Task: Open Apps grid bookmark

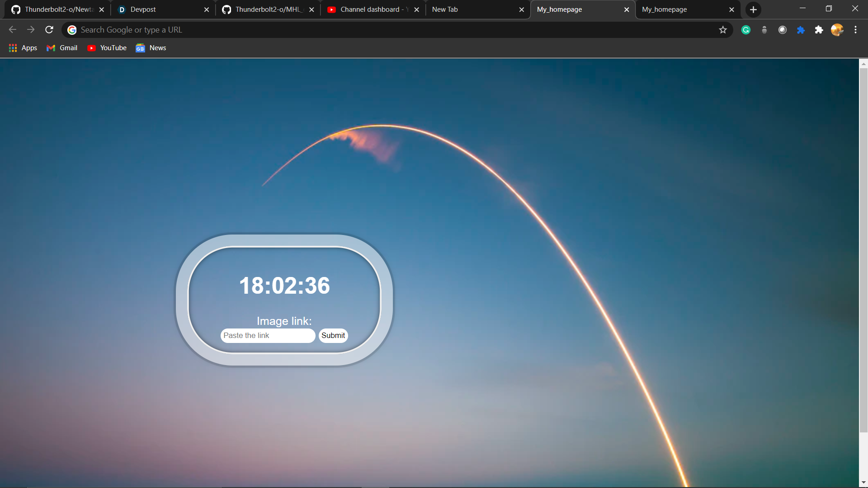Action: pyautogui.click(x=23, y=48)
